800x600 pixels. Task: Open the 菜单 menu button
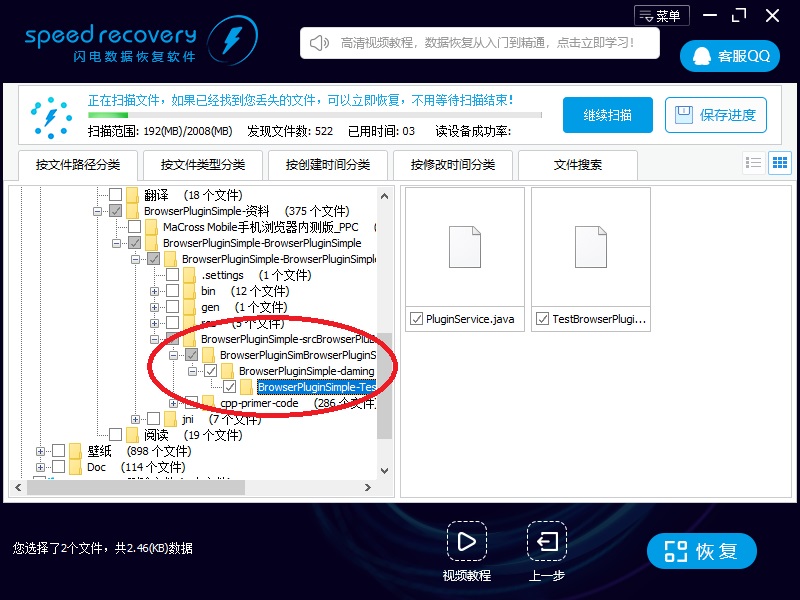(661, 16)
